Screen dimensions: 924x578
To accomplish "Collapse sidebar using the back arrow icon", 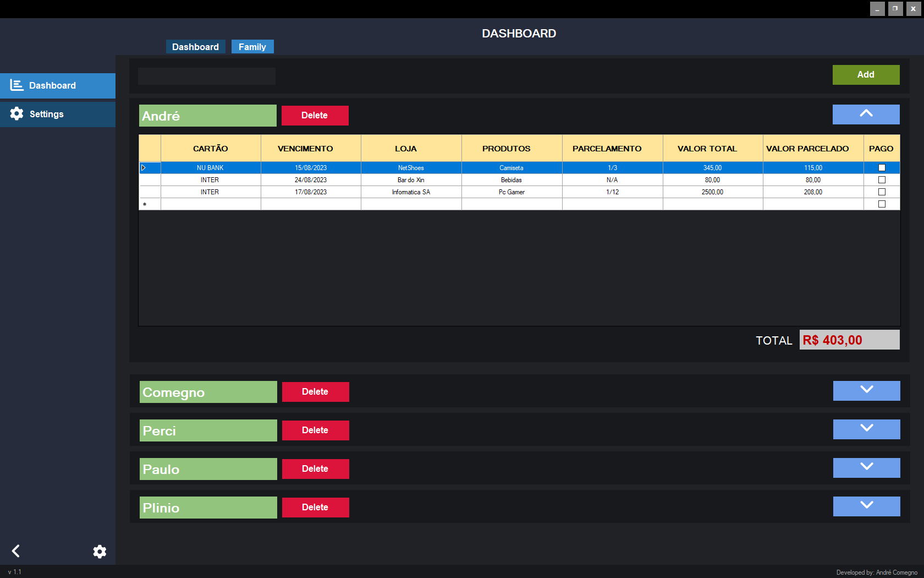I will click(x=16, y=551).
